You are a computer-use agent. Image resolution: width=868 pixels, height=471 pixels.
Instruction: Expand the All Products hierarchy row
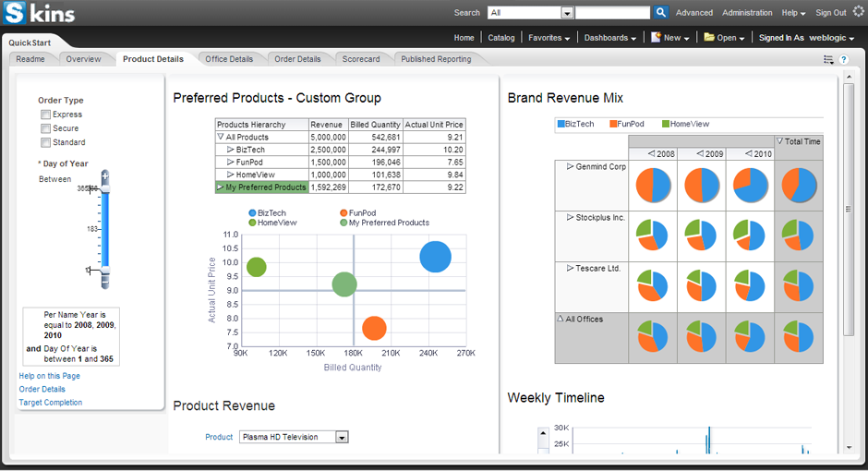(221, 137)
